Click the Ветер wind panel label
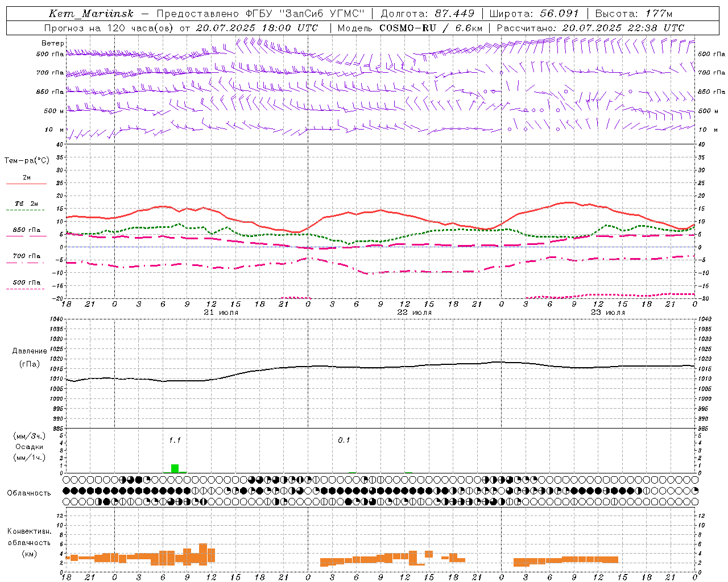Screen dimensions: 728x582 tap(53, 43)
